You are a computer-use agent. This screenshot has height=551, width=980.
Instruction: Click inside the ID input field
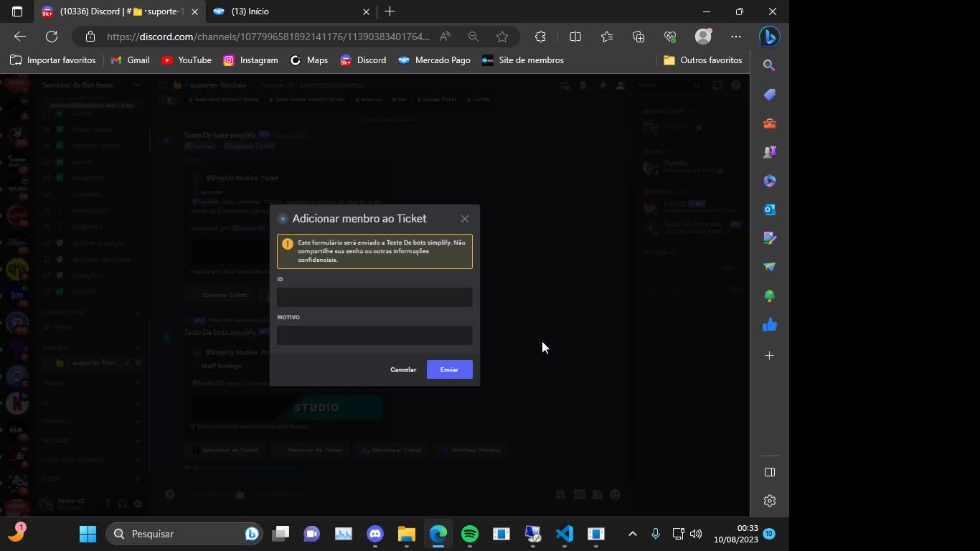[x=374, y=297]
